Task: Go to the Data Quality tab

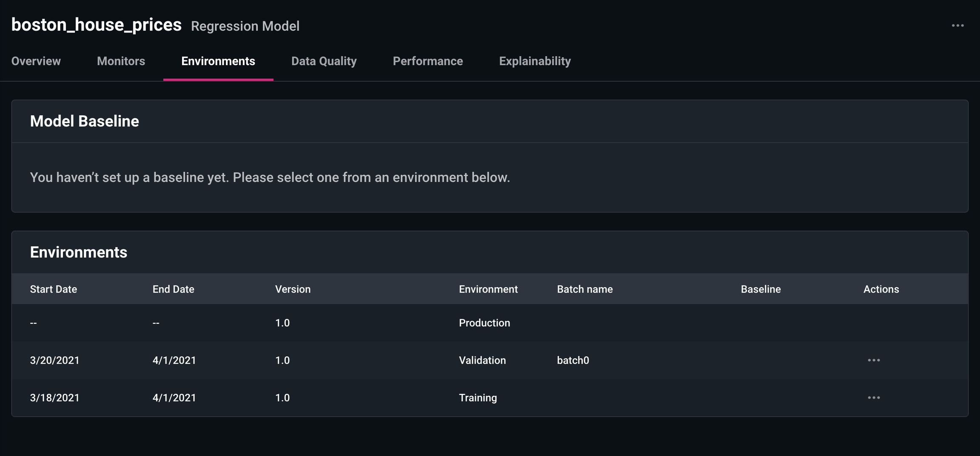Action: [324, 61]
